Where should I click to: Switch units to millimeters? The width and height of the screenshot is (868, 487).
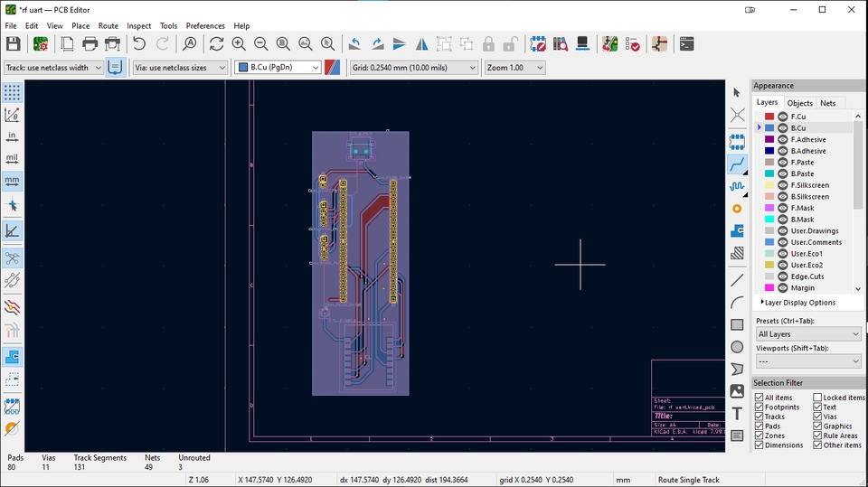[x=12, y=181]
